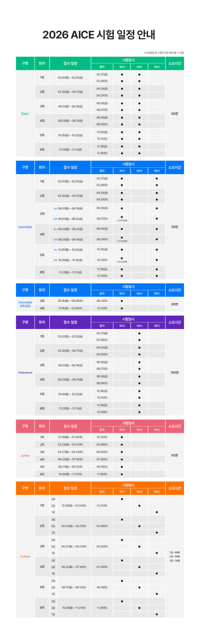Click the green 소요시간 header

[175, 63]
